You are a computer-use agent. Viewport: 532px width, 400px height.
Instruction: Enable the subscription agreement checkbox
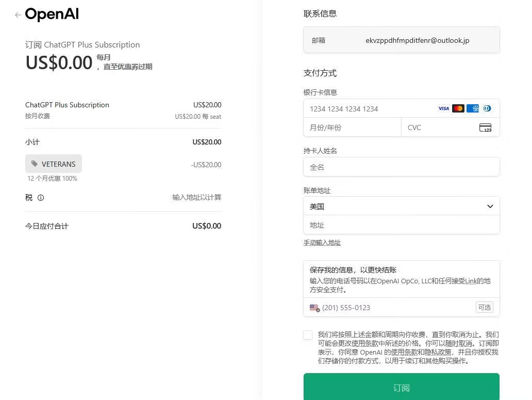[x=308, y=335]
